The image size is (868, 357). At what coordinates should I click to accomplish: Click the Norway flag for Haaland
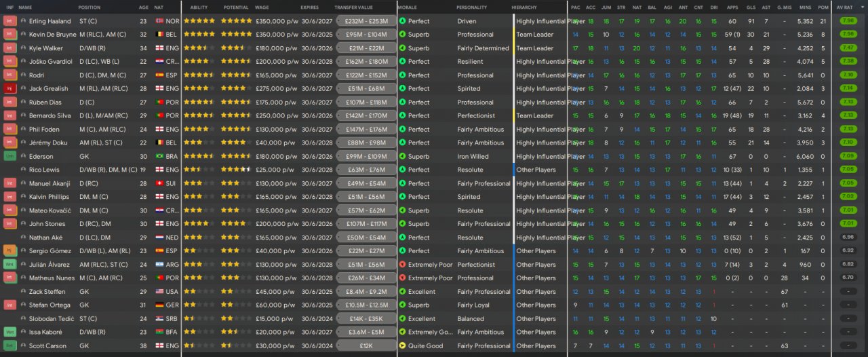159,21
